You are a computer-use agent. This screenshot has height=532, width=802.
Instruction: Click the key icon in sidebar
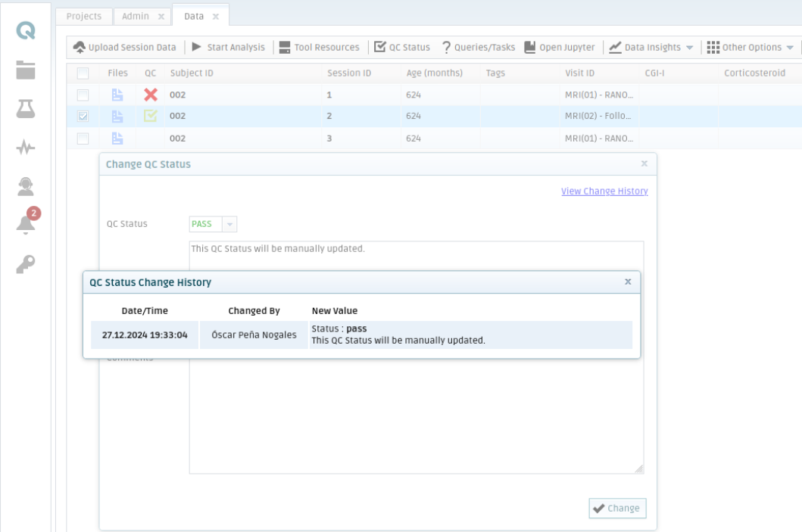tap(26, 263)
